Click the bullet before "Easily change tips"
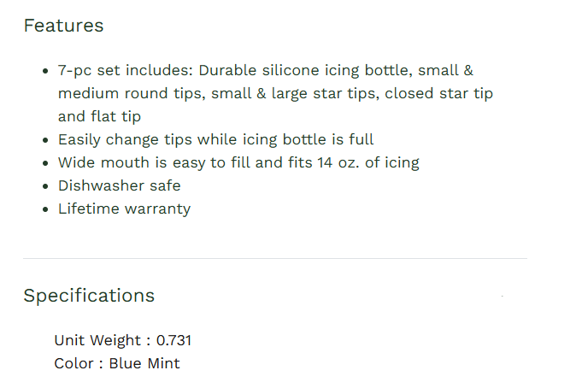 click(x=44, y=140)
